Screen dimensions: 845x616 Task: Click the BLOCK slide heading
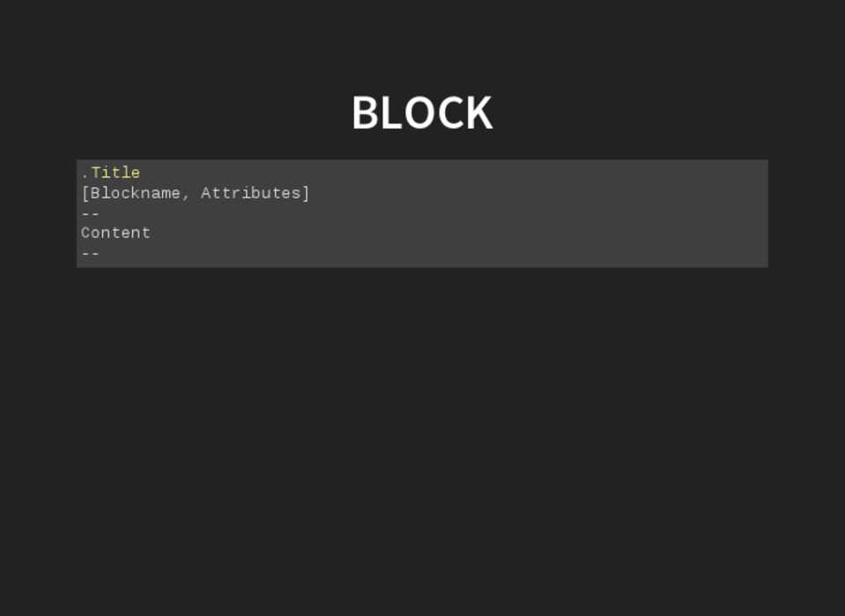coord(422,114)
